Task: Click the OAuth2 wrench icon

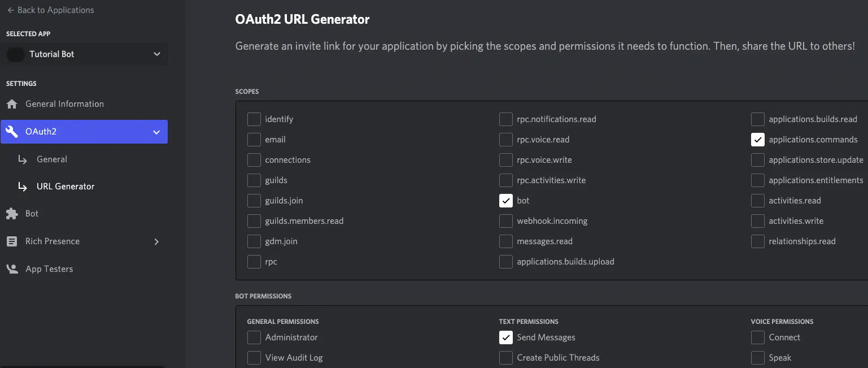Action: click(11, 132)
